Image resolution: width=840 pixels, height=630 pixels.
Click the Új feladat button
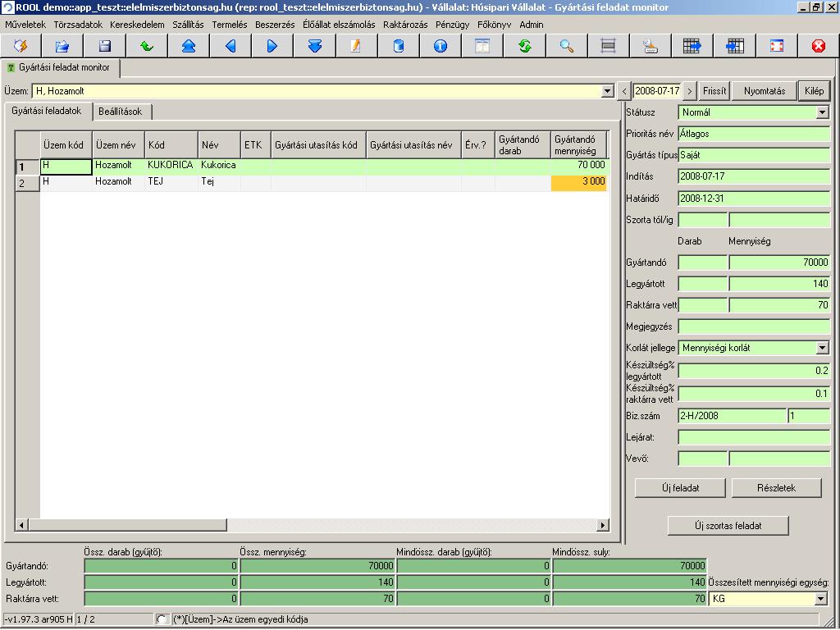pyautogui.click(x=680, y=487)
